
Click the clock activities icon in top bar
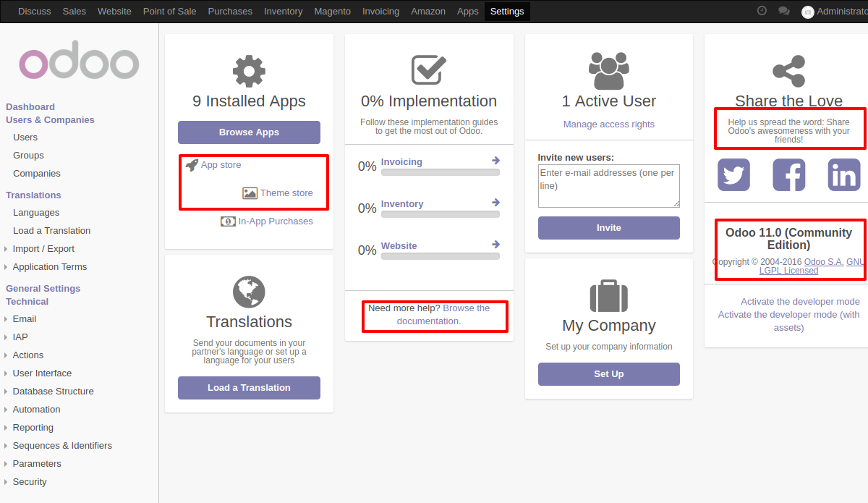pos(762,11)
